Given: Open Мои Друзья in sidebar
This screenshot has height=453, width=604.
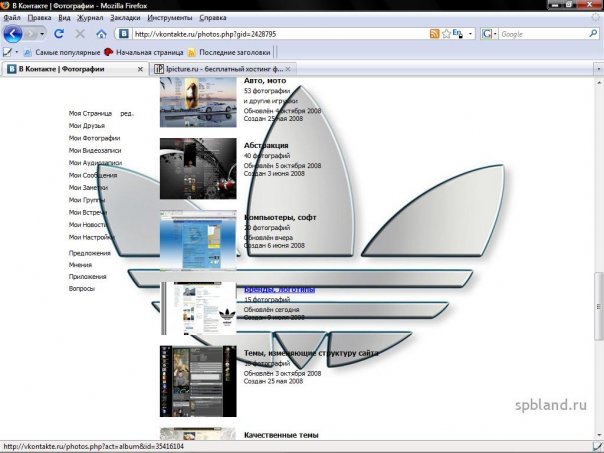Looking at the screenshot, I should tap(87, 126).
